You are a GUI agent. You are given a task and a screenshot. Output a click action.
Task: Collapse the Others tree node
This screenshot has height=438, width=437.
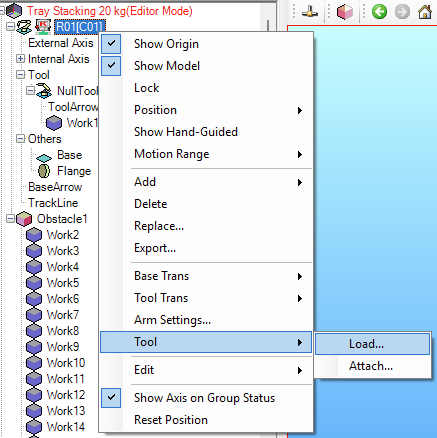[x=20, y=139]
